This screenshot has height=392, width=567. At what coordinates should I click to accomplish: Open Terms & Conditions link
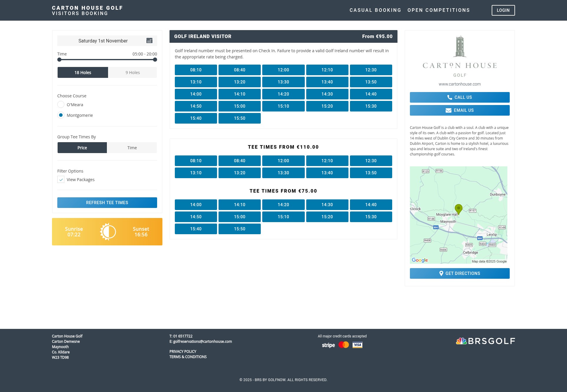188,357
